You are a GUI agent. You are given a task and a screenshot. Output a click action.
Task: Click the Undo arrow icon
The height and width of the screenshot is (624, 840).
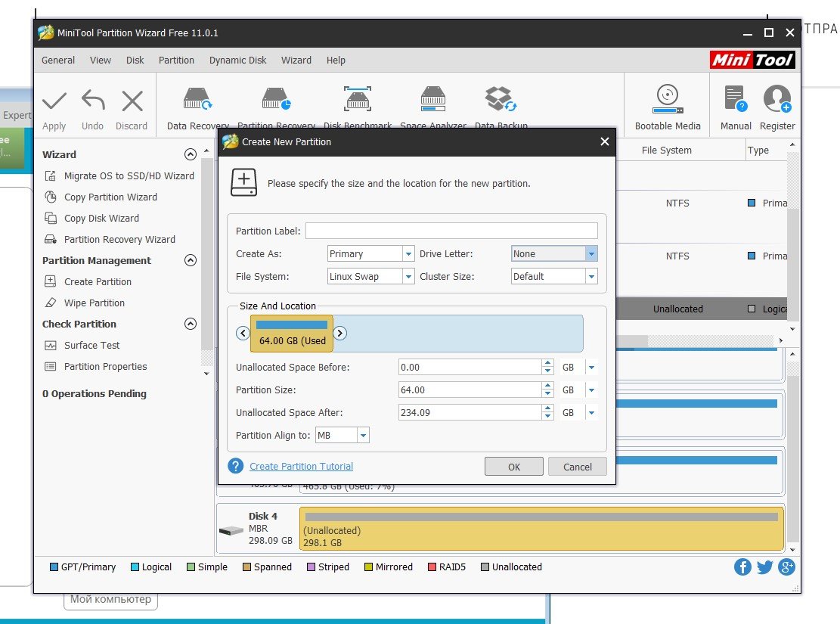click(93, 101)
